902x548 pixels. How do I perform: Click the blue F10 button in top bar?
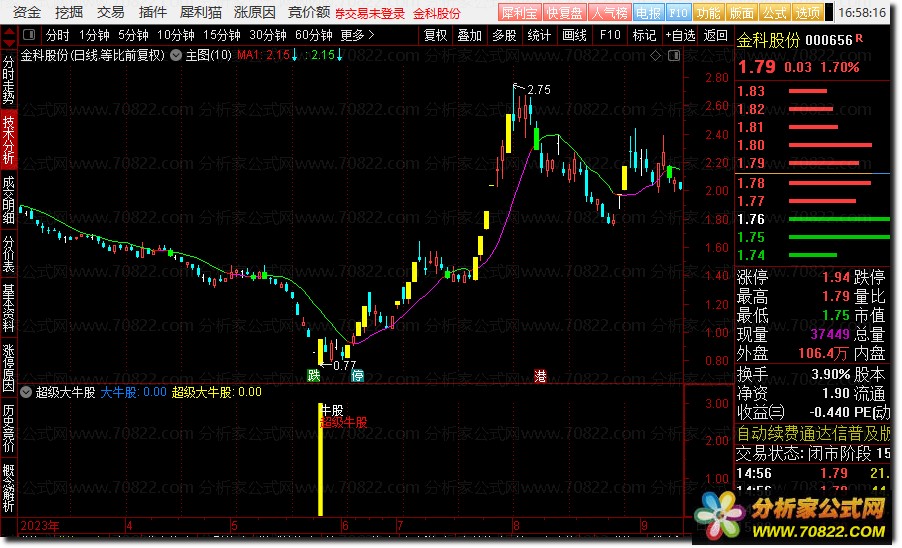[x=678, y=13]
